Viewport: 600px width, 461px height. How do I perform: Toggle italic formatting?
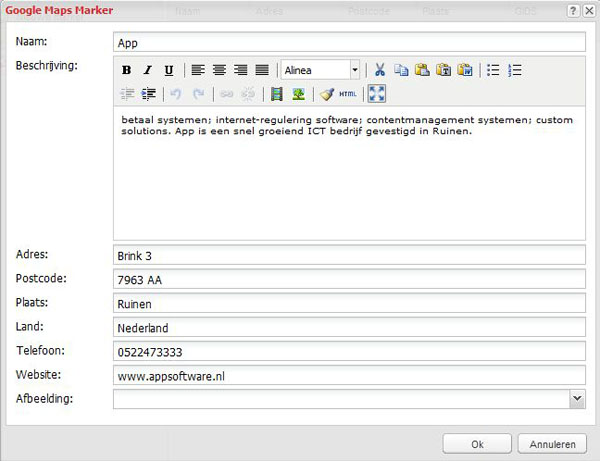[x=148, y=70]
